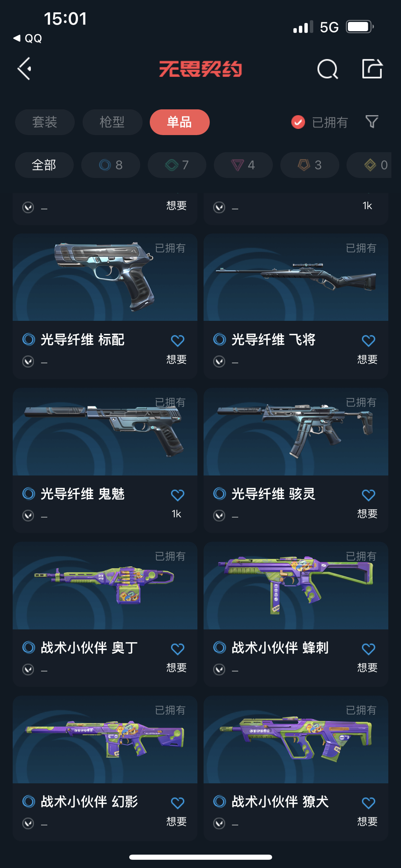Favorite 光导纤维 标配 with heart icon

coord(177,340)
